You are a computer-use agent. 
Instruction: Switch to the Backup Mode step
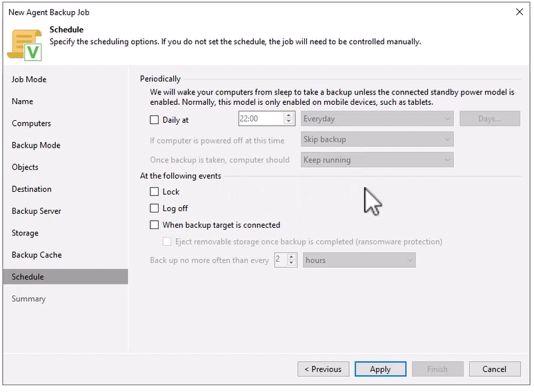click(36, 146)
